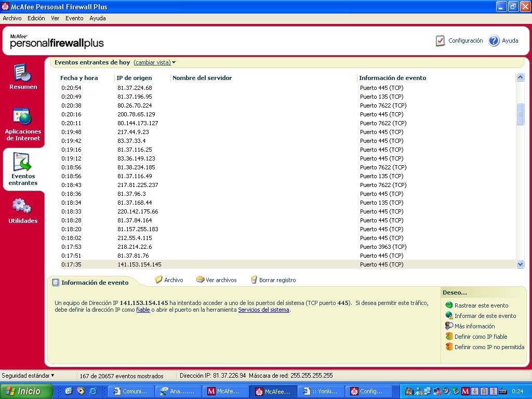532x399 pixels.
Task: Click the fiable link in event description
Action: pyautogui.click(x=143, y=310)
